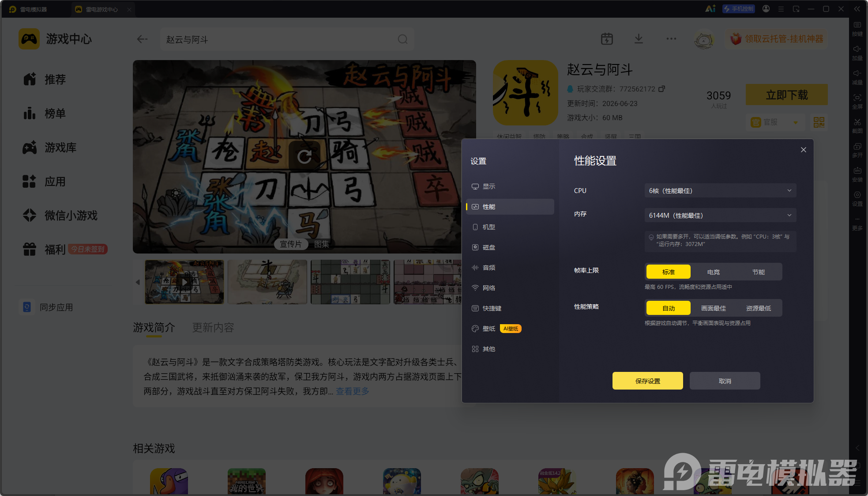Click 查看更多 link in description

coord(353,391)
